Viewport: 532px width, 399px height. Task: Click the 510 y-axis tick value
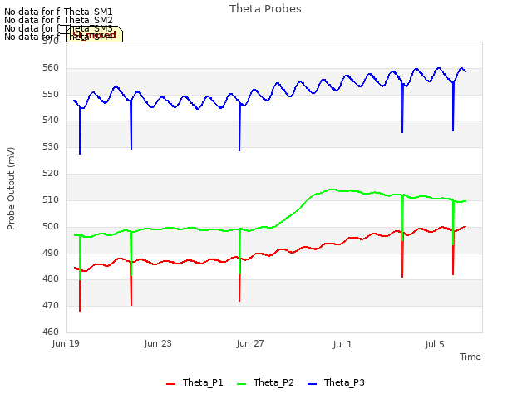coord(51,199)
